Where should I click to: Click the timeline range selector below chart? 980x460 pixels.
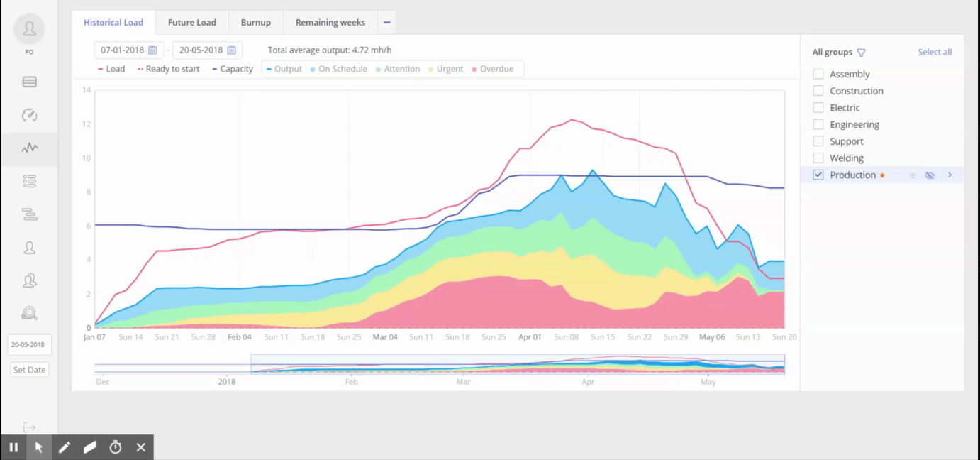517,363
